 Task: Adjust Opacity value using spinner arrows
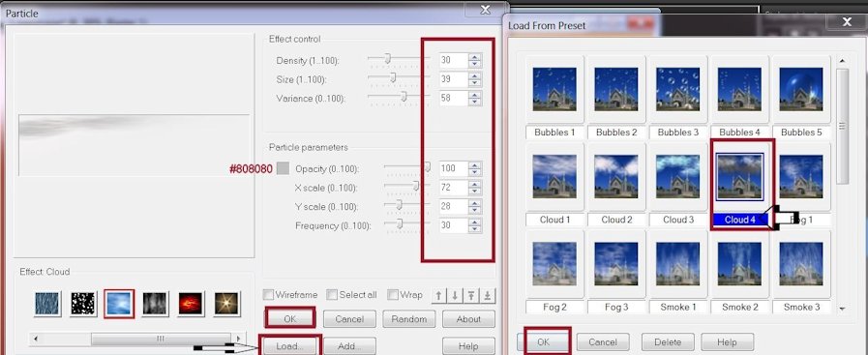(x=474, y=168)
